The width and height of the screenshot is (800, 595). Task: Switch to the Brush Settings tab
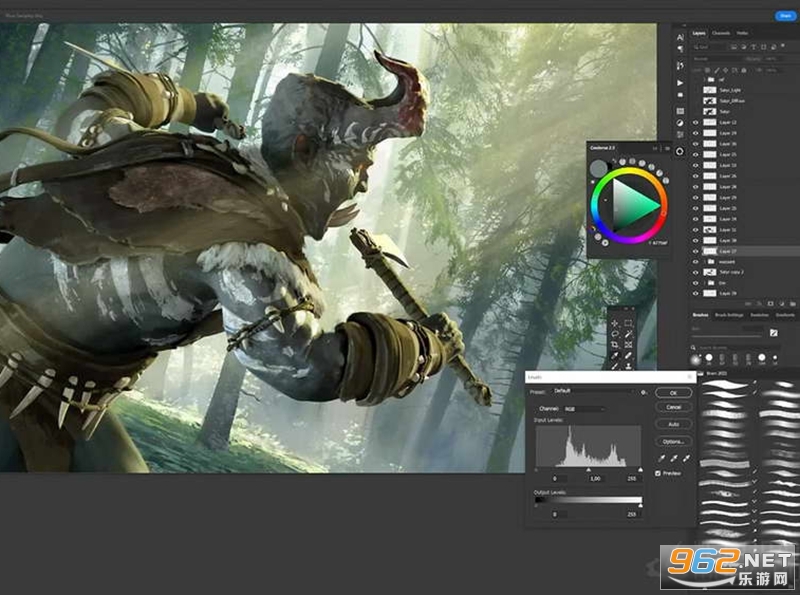click(x=729, y=315)
